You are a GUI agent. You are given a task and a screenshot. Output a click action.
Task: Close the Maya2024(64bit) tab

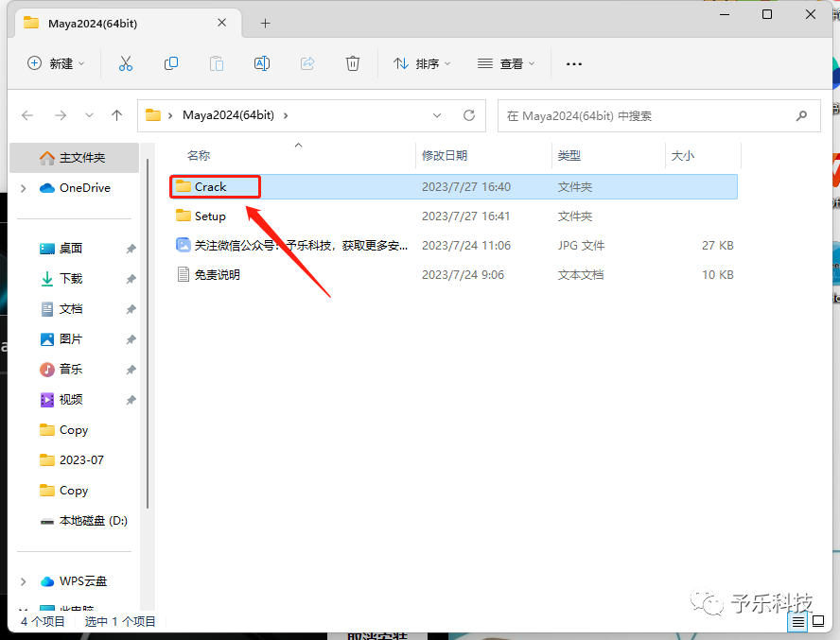221,23
